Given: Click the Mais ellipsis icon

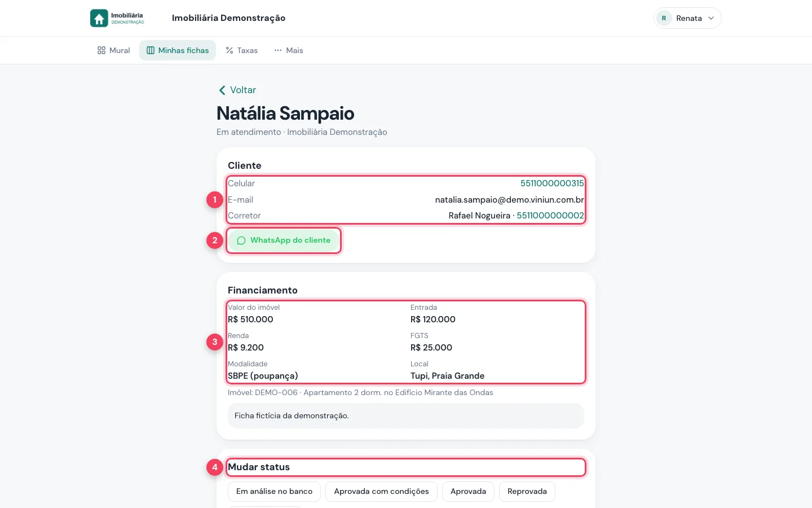Looking at the screenshot, I should point(278,50).
